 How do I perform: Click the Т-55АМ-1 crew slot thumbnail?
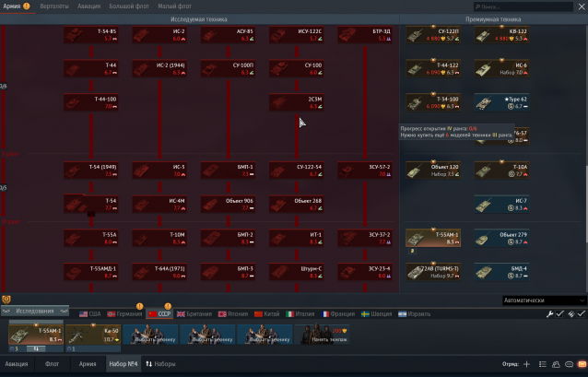[36, 335]
